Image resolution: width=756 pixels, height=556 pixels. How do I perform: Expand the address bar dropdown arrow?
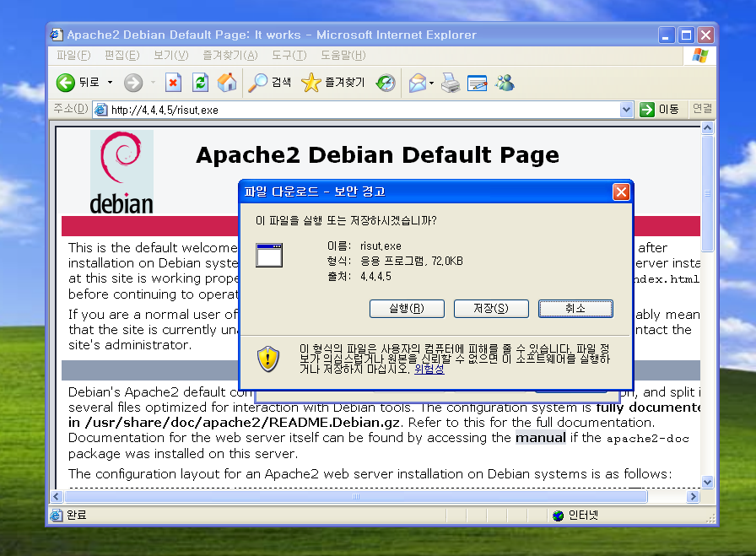(x=626, y=110)
